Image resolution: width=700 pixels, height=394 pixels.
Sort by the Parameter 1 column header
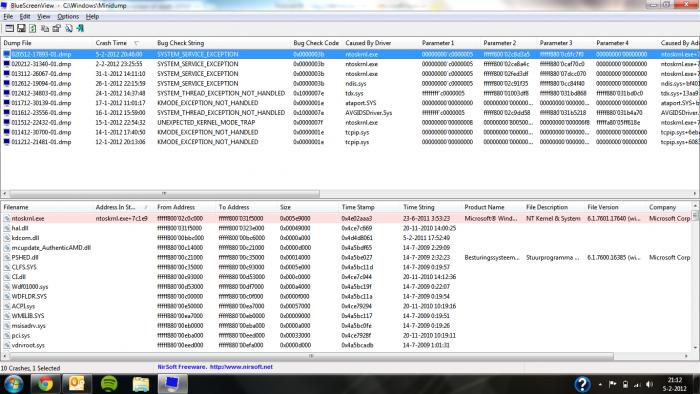point(450,43)
